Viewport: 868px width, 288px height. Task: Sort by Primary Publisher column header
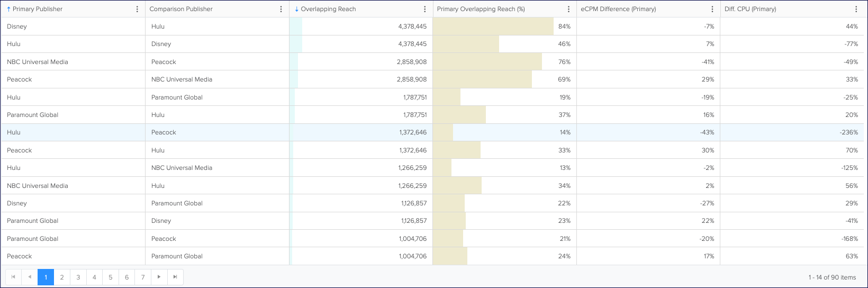point(38,9)
